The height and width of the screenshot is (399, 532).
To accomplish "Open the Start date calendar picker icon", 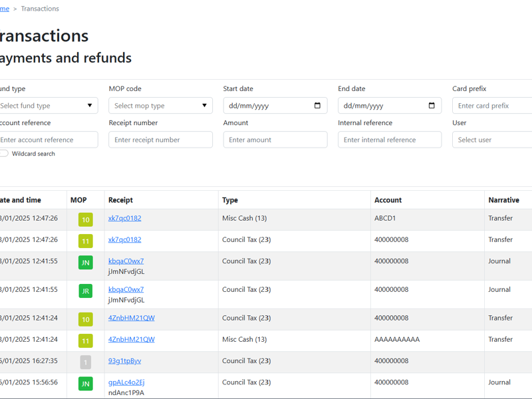I will pyautogui.click(x=317, y=106).
